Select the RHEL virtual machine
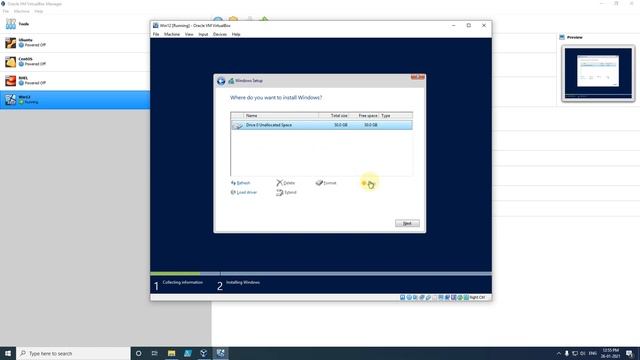The height and width of the screenshot is (360, 640). [x=75, y=81]
